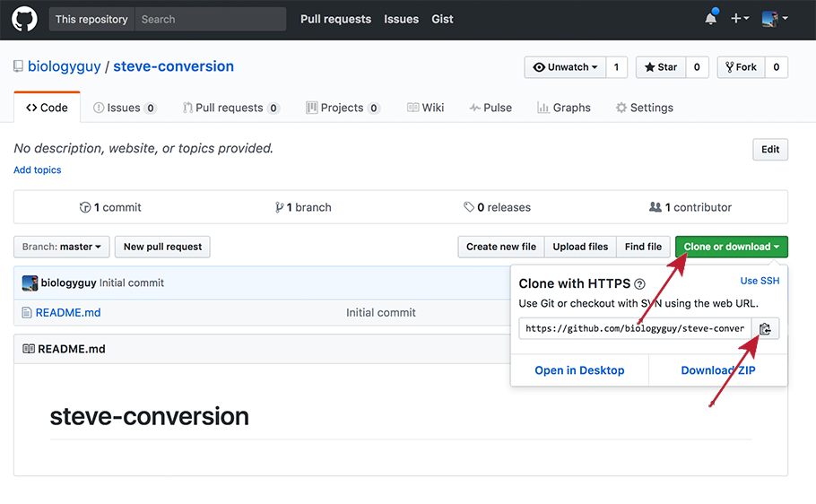Click Find file button
This screenshot has width=816, height=504.
point(643,247)
